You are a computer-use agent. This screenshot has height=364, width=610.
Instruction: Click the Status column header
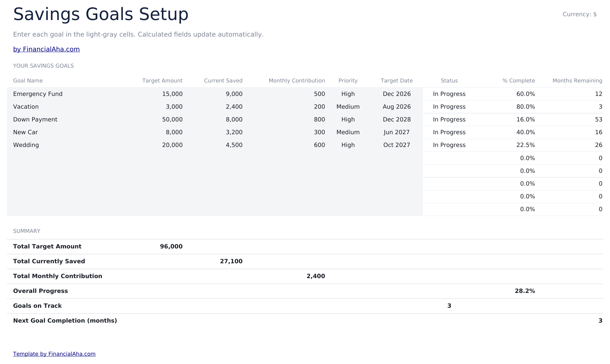[x=449, y=80]
